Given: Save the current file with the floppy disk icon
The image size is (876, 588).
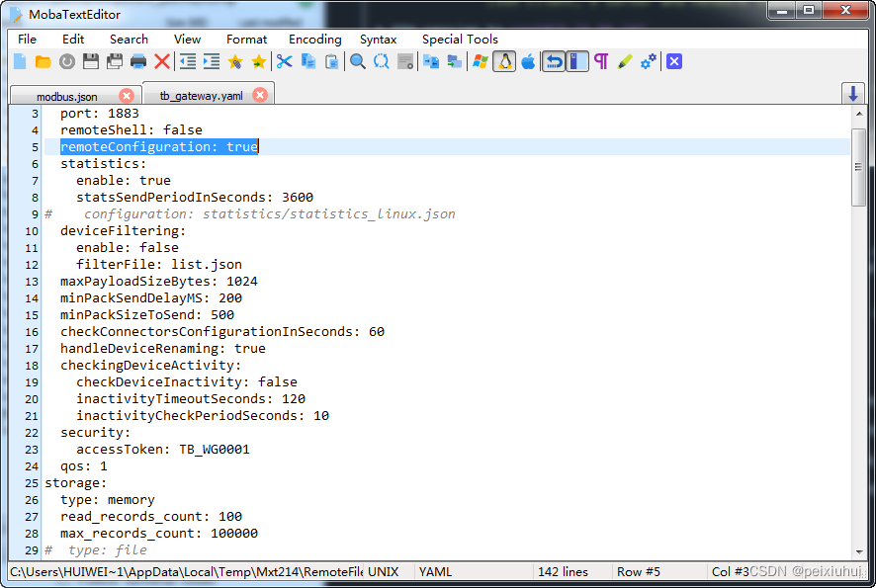Looking at the screenshot, I should point(91,61).
